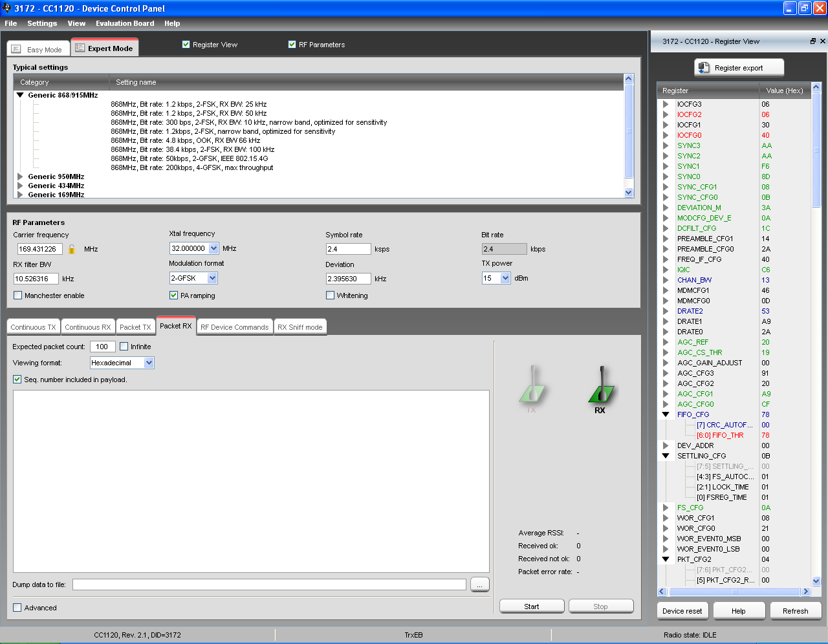The width and height of the screenshot is (828, 644).
Task: Toggle the Register View checkbox
Action: tap(186, 45)
